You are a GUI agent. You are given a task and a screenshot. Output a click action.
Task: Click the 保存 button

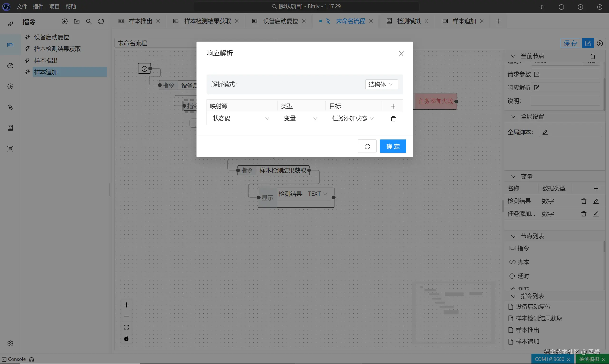coord(570,43)
